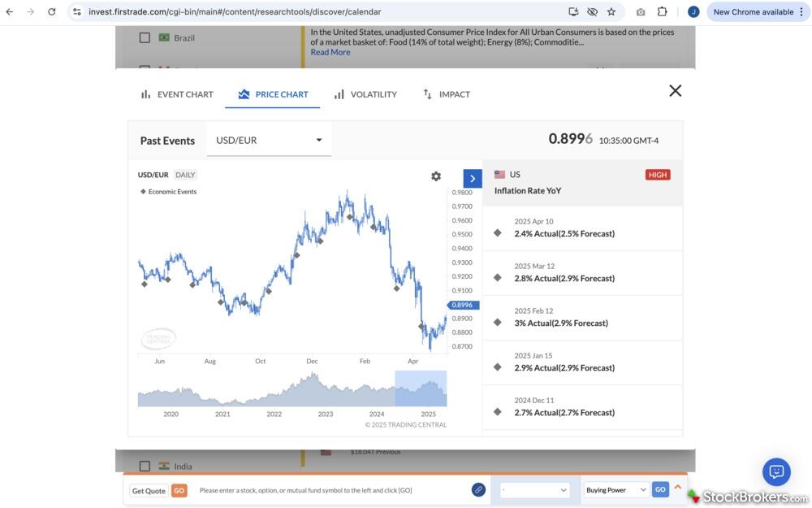Screen dimensions: 812x508
Task: Open the chart settings gear
Action: [x=436, y=176]
